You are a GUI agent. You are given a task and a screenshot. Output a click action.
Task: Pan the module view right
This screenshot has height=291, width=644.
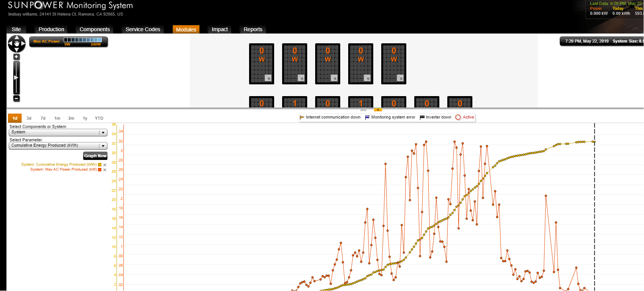coord(23,44)
